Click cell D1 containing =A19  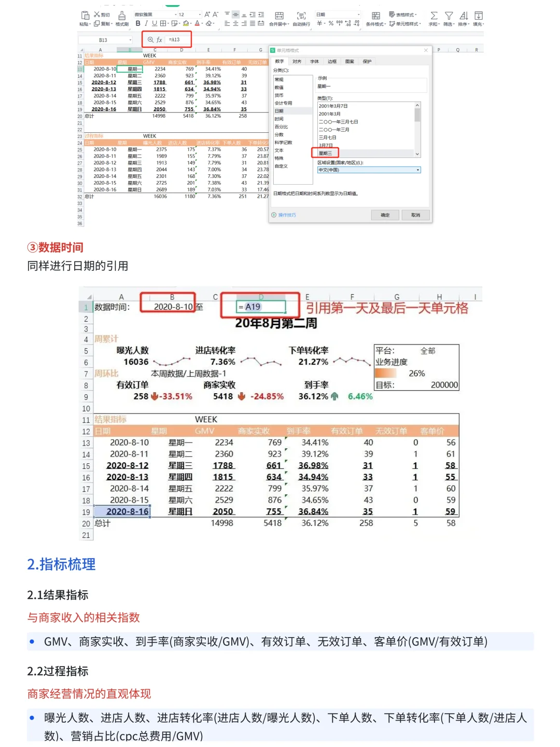click(x=261, y=307)
